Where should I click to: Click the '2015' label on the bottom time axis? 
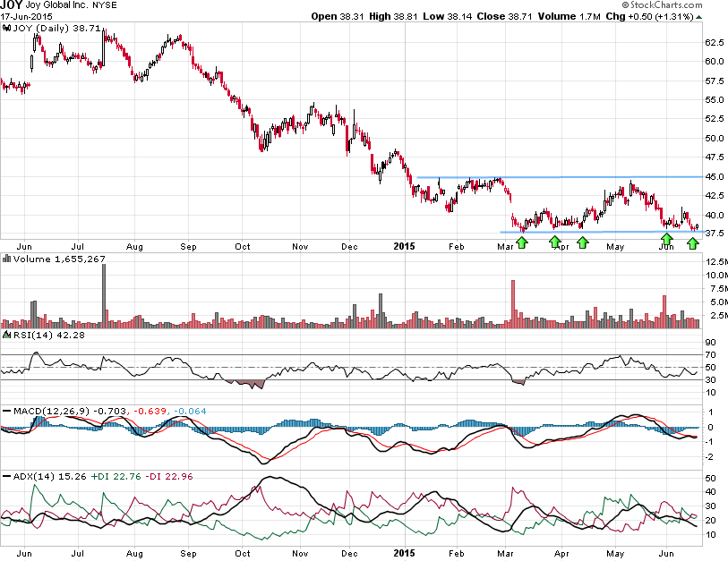[x=404, y=553]
